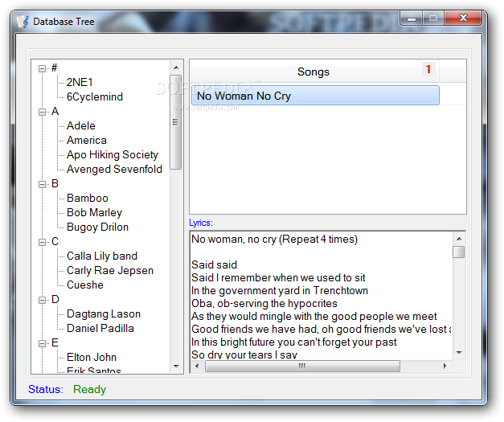
Task: Collapse the C tree group
Action: point(42,242)
